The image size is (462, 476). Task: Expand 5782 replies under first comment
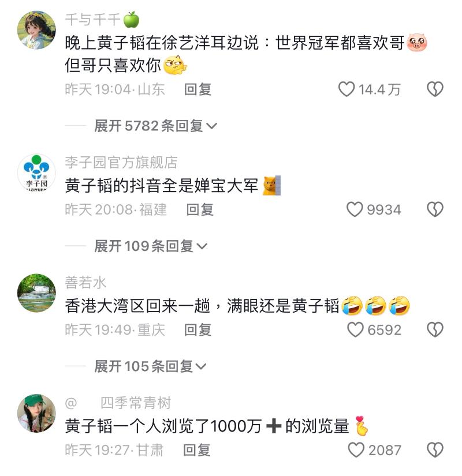pyautogui.click(x=155, y=126)
